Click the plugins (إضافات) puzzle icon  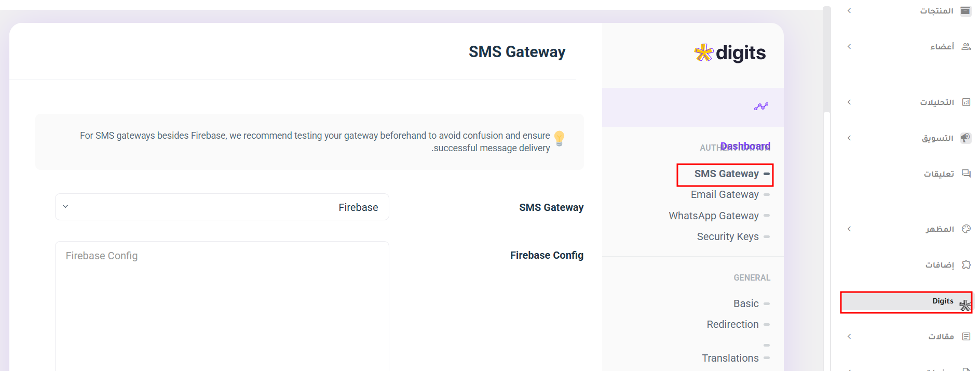point(966,265)
